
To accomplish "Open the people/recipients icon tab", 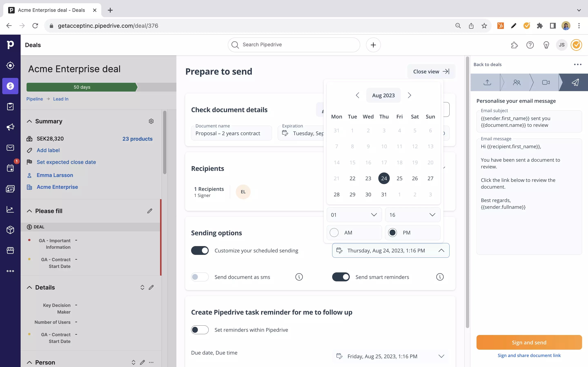I will pos(517,82).
